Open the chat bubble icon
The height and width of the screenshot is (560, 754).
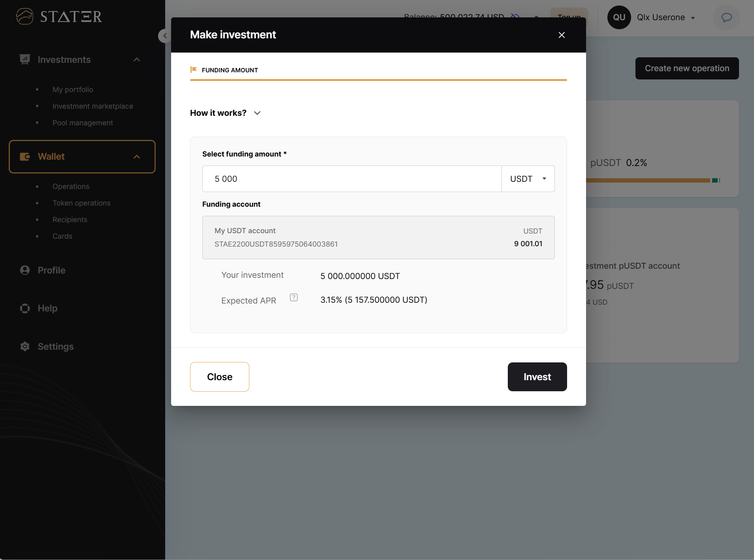pyautogui.click(x=726, y=17)
